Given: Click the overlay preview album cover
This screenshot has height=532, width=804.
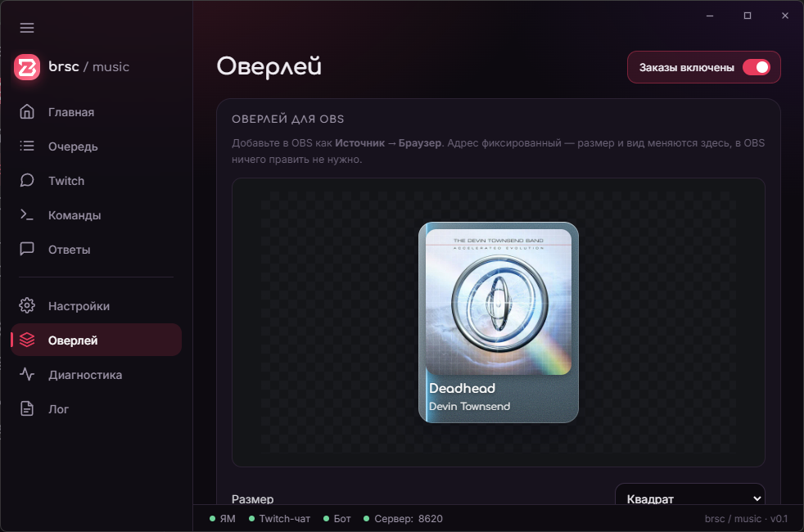Looking at the screenshot, I should coord(499,302).
